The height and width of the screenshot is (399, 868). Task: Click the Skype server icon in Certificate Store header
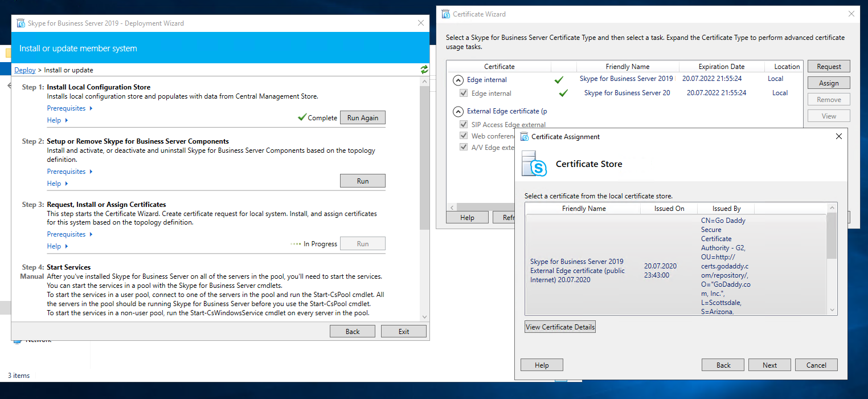534,164
